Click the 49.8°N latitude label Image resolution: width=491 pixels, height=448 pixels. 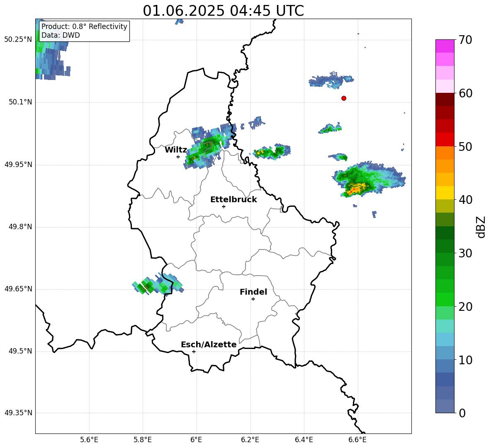point(20,227)
